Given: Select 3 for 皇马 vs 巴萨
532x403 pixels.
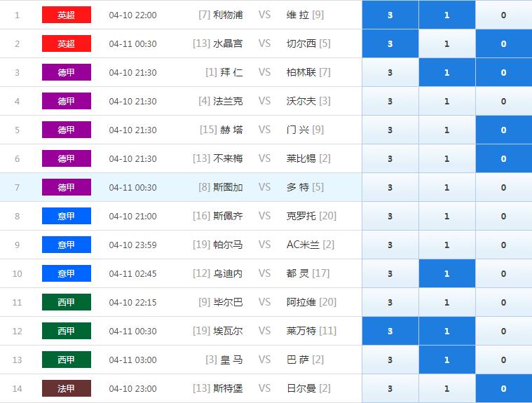Looking at the screenshot, I should [390, 360].
